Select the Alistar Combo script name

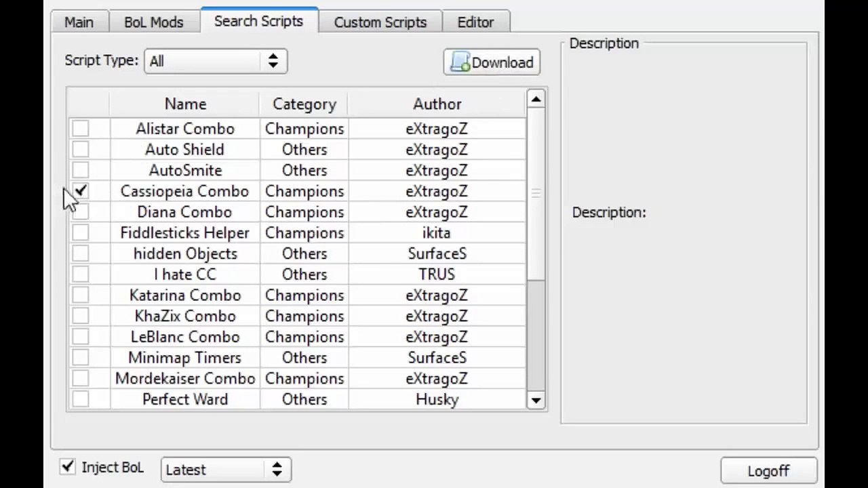[x=185, y=129]
